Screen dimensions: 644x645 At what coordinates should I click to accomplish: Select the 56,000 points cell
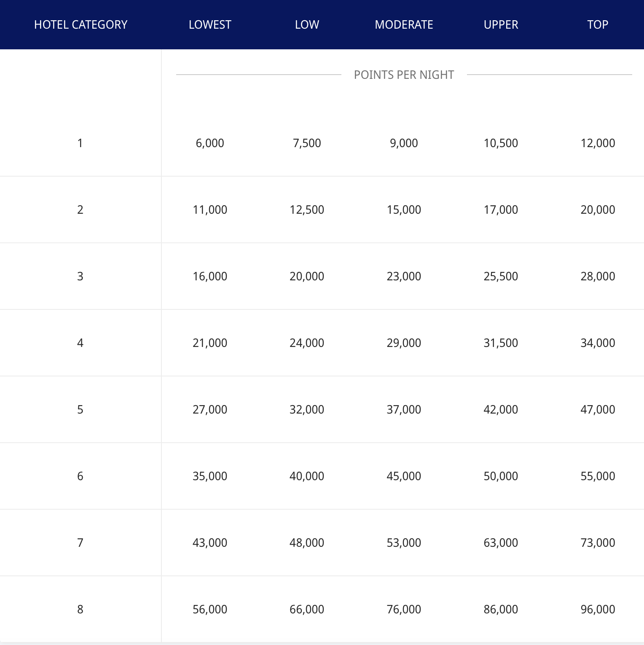click(210, 609)
